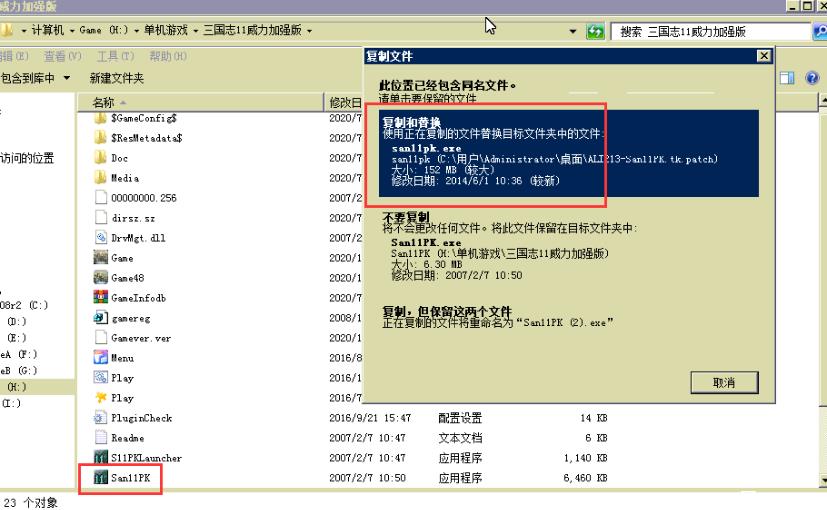Choose the 不要复制 option
Screen dimensions: 827x510
(569, 246)
